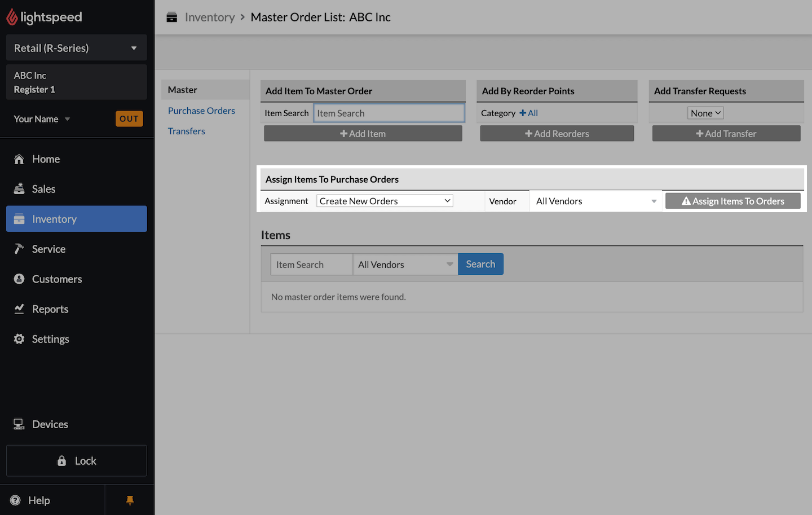Viewport: 812px width, 515px height.
Task: Open the Customers section
Action: (x=76, y=279)
